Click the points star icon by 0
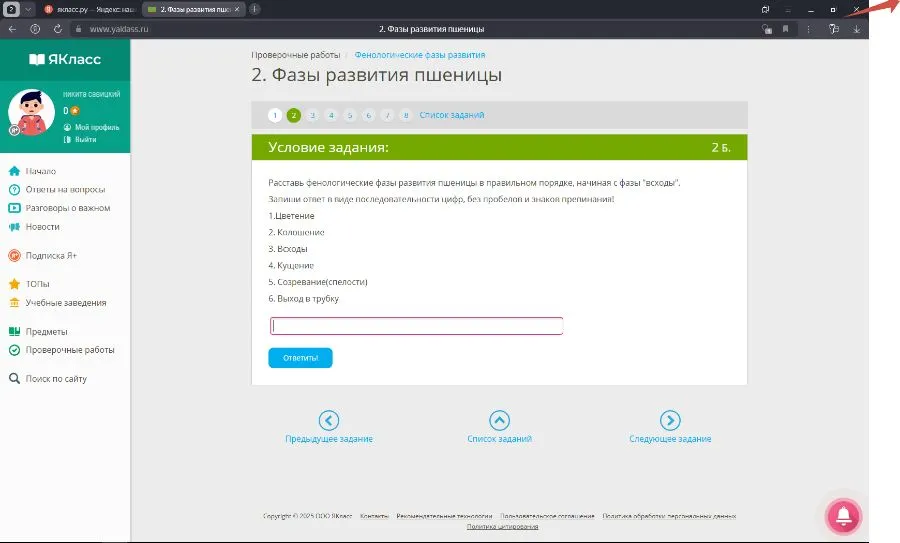900x543 pixels. (x=75, y=110)
